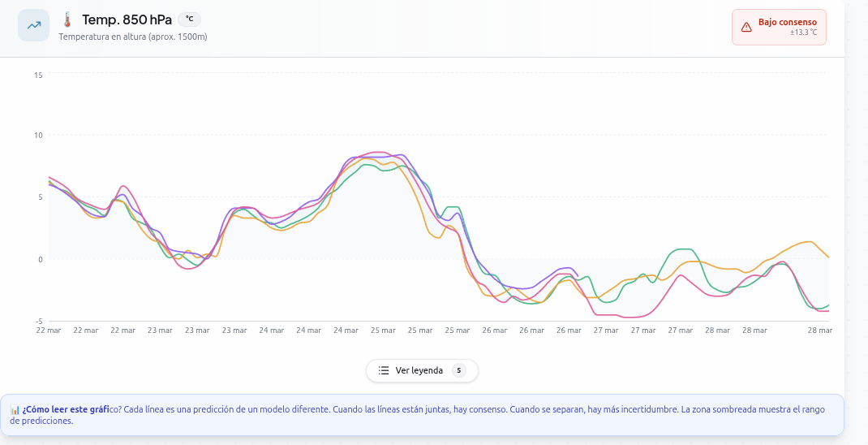Click the legend count badge showing 5
The width and height of the screenshot is (868, 445).
tap(458, 370)
